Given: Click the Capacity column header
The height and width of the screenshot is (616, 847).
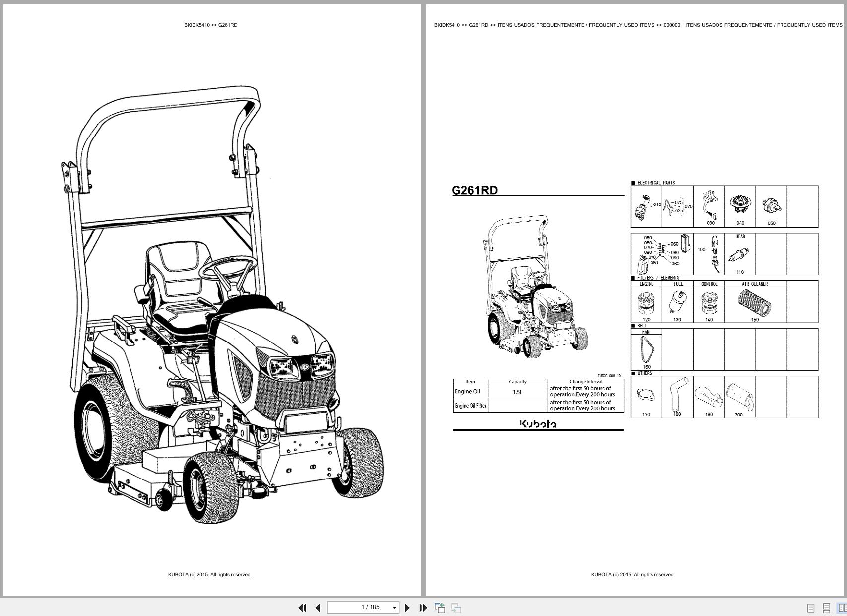Looking at the screenshot, I should coord(518,382).
